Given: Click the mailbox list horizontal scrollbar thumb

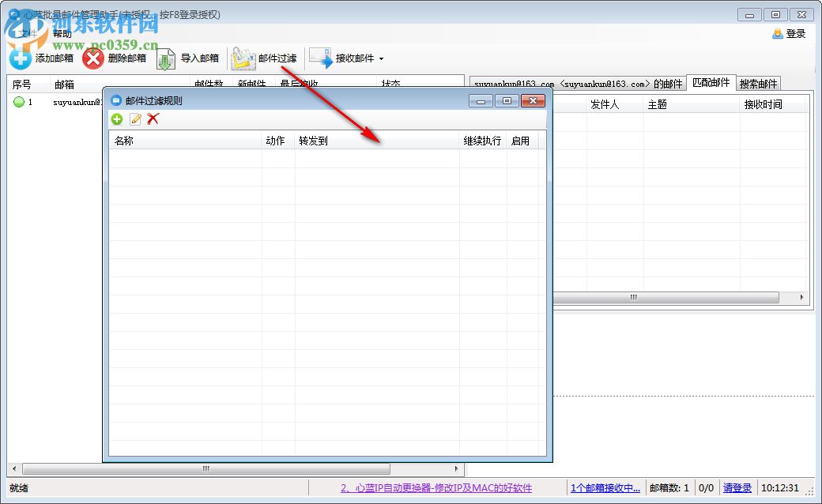Looking at the screenshot, I should pyautogui.click(x=206, y=468).
